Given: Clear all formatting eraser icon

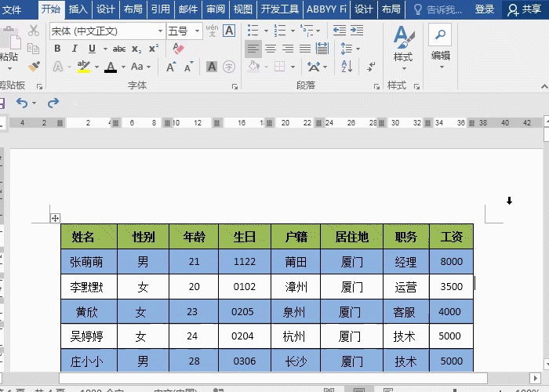Looking at the screenshot, I should click(x=179, y=49).
